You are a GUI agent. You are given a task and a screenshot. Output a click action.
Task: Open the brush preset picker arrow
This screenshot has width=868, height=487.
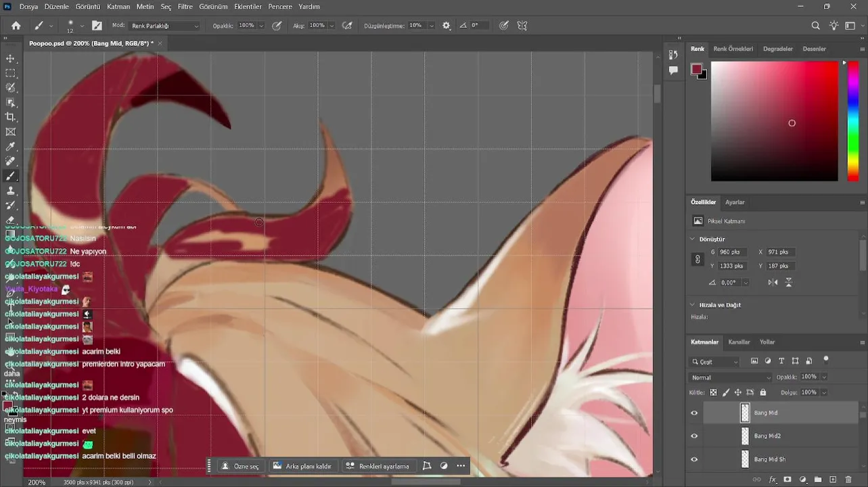(x=82, y=26)
